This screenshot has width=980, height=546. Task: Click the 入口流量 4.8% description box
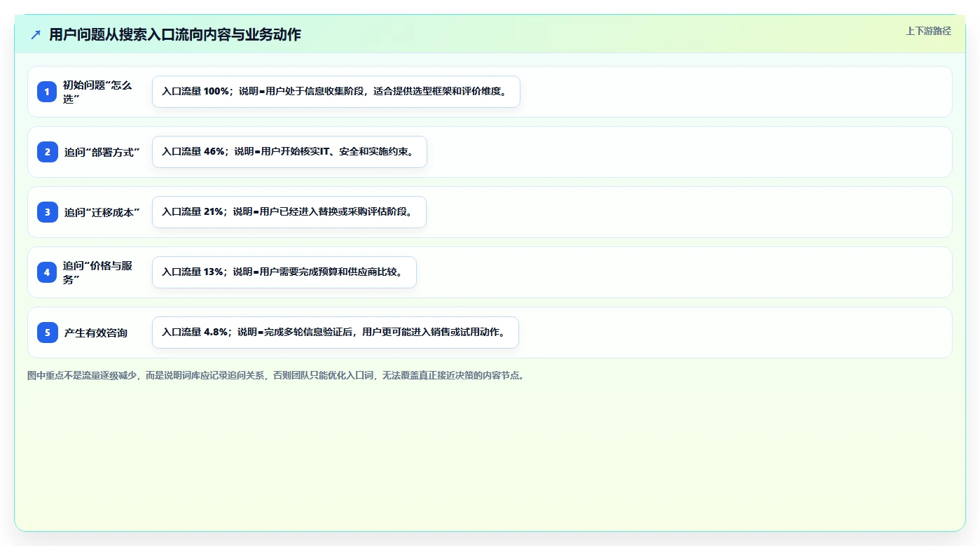[336, 332]
